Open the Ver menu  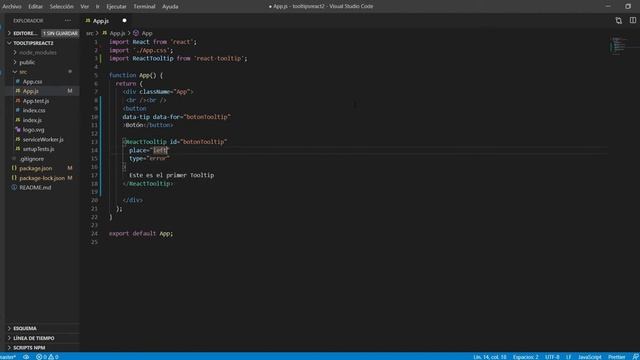tap(84, 6)
